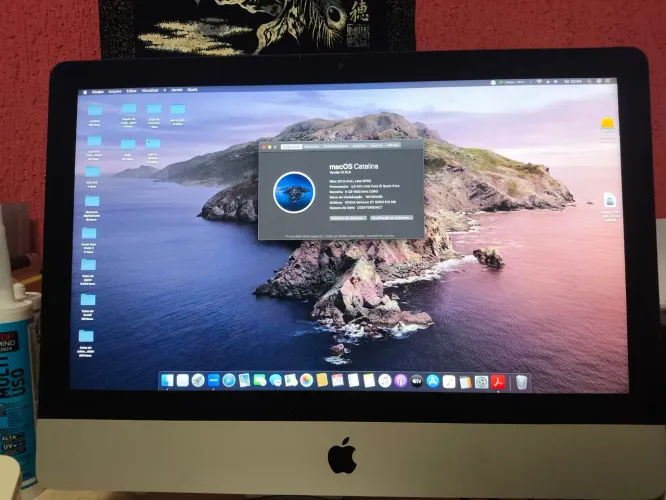Viewport: 666px width, 500px height.
Task: Launch the Music app from Dock
Action: [x=385, y=381]
